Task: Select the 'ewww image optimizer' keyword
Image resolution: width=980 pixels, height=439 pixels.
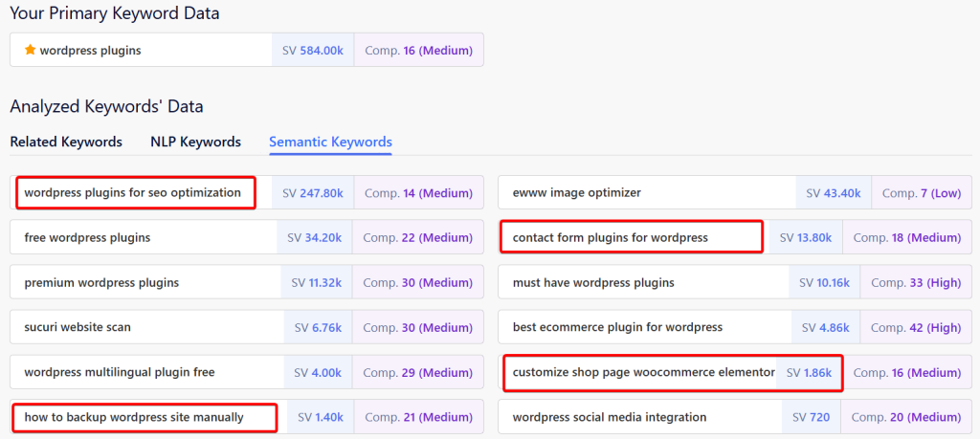Action: (x=577, y=192)
